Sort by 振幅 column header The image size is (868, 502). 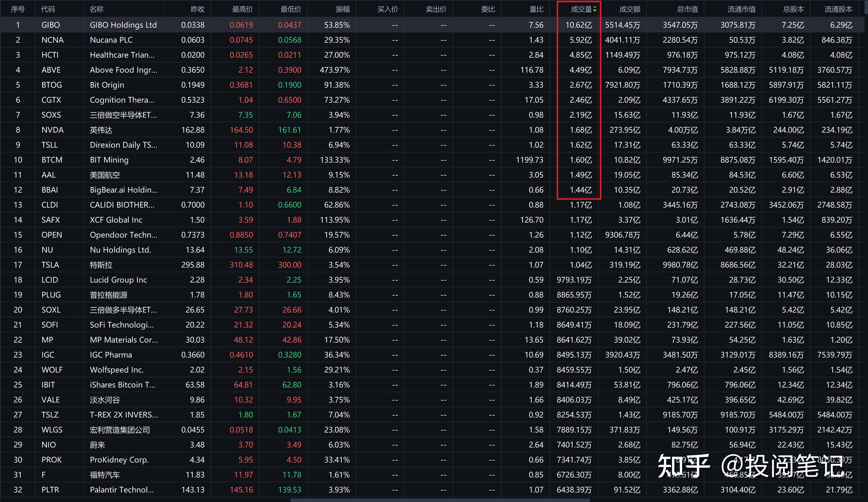coord(342,9)
